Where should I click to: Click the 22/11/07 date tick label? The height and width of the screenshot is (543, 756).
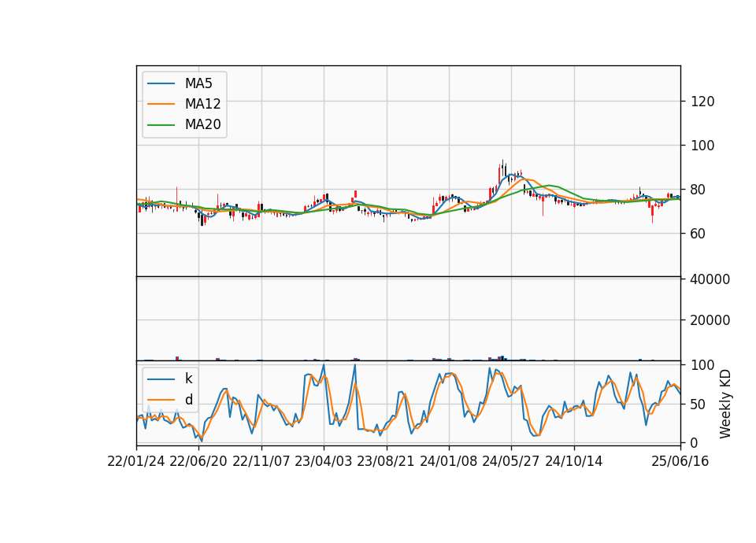(261, 461)
